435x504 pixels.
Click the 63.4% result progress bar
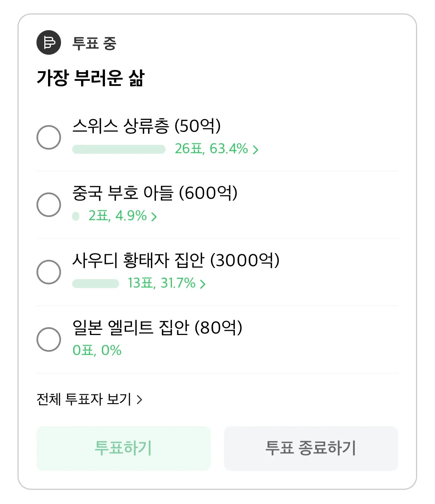[x=119, y=149]
